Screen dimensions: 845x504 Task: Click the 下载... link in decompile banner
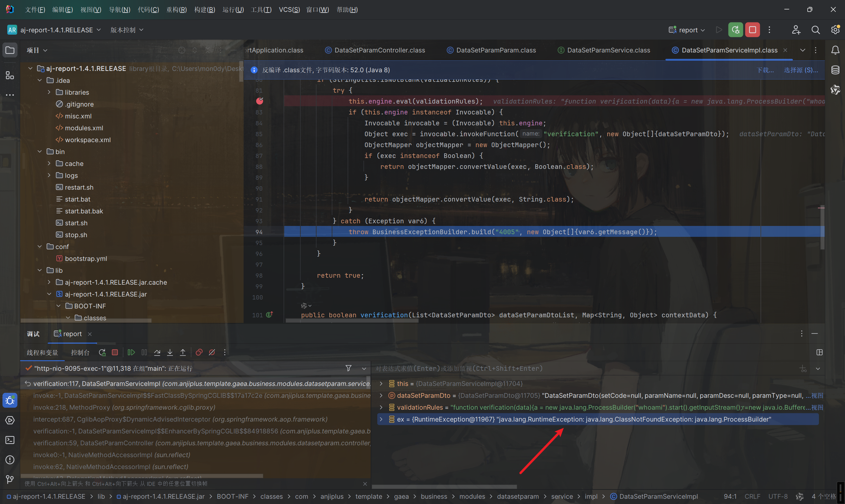765,70
